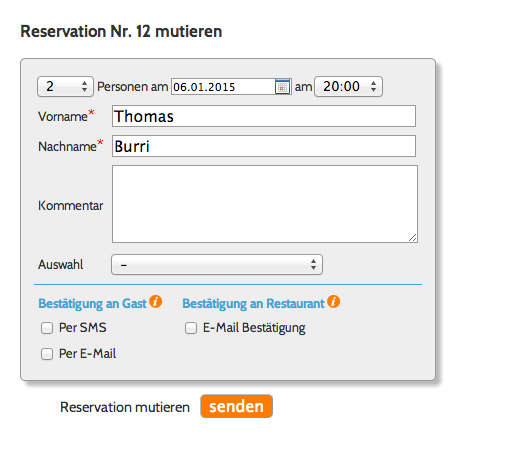
Task: Enable the Per SMS checkbox
Action: tap(47, 328)
